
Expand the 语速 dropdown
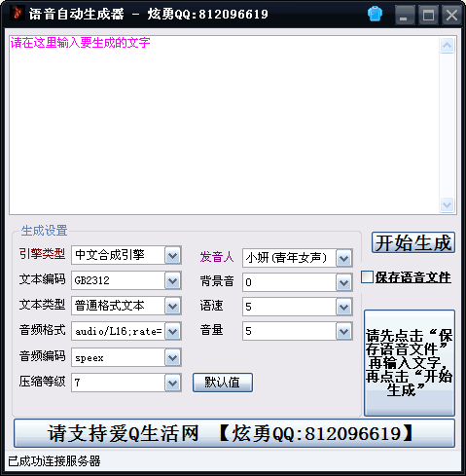pos(343,307)
